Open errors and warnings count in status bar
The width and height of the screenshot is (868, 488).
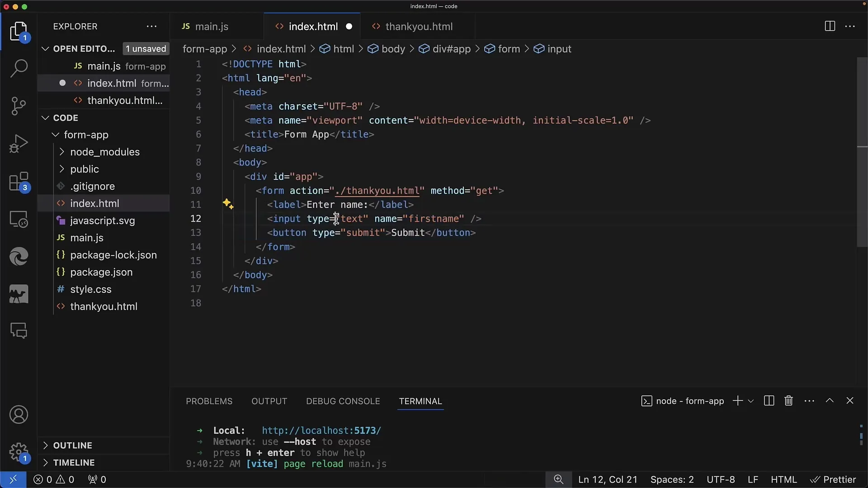(54, 479)
